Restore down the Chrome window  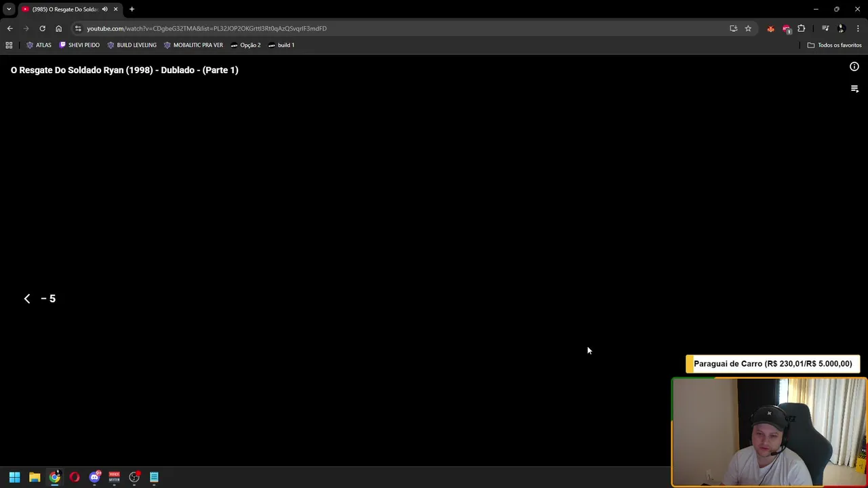836,9
